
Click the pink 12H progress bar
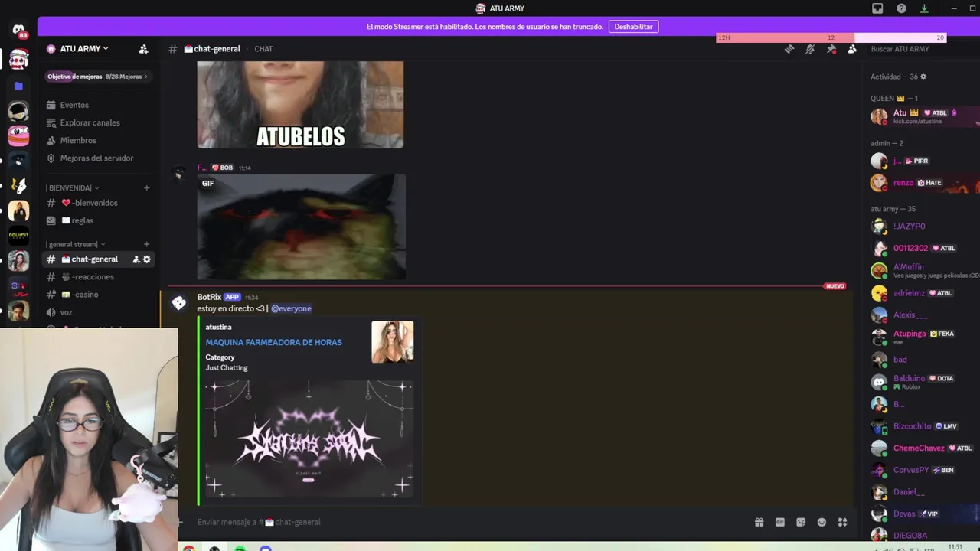tap(785, 37)
